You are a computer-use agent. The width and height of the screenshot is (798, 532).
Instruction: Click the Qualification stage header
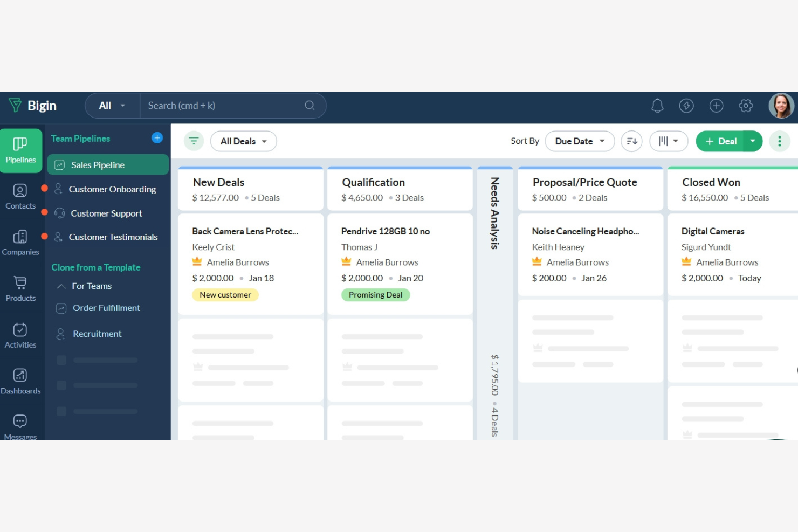click(x=400, y=189)
